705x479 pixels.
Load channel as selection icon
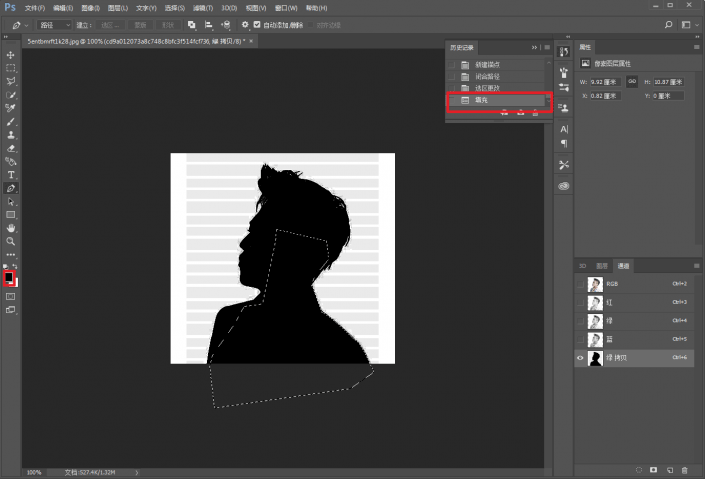click(639, 470)
